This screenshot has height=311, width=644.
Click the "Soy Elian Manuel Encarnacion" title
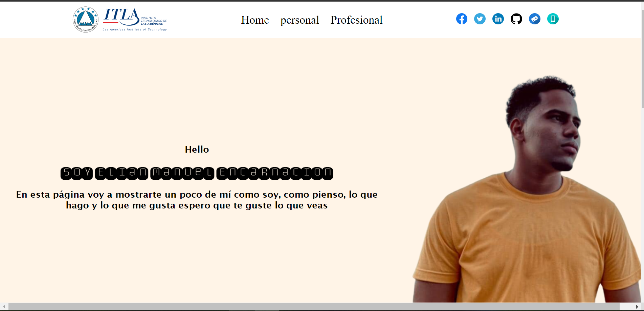tap(197, 173)
